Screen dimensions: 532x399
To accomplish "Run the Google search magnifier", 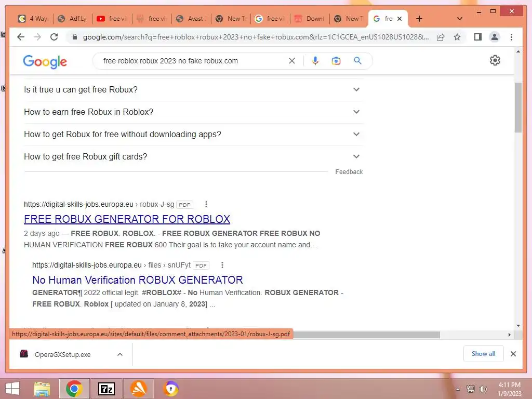I will (357, 61).
